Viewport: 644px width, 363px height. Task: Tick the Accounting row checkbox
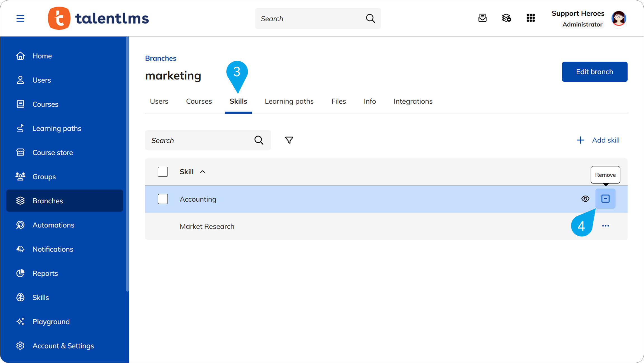(x=163, y=199)
